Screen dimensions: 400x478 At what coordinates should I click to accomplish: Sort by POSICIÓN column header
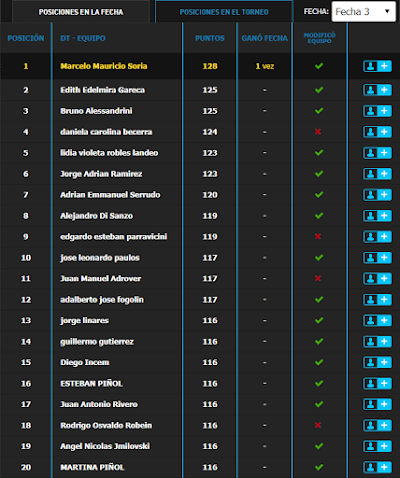26,38
